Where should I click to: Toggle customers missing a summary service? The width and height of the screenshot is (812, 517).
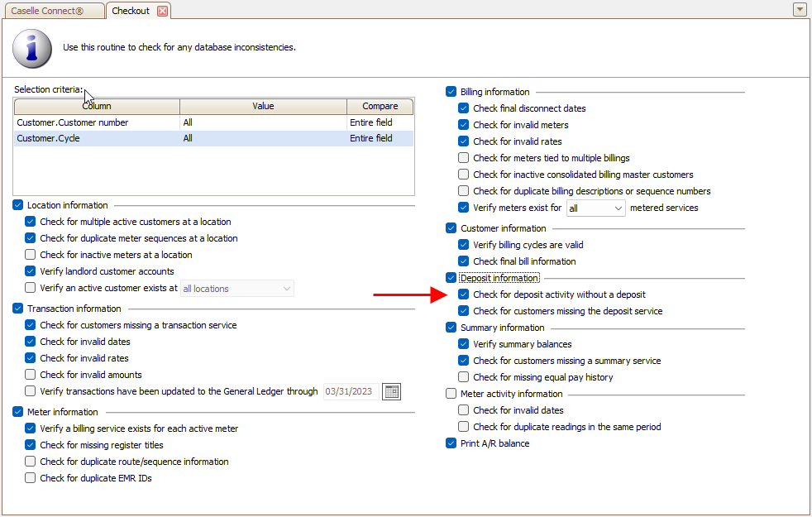[464, 361]
